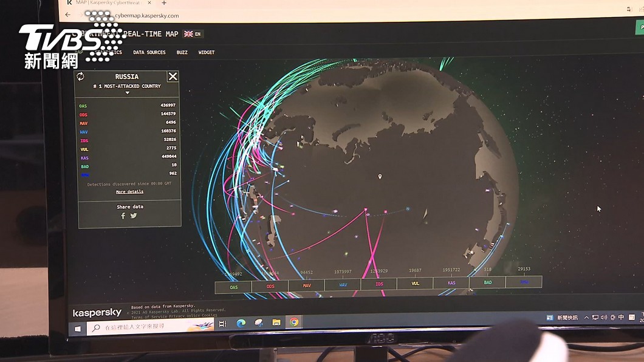Image resolution: width=644 pixels, height=362 pixels.
Task: Open the Windows Start menu
Action: [x=78, y=329]
